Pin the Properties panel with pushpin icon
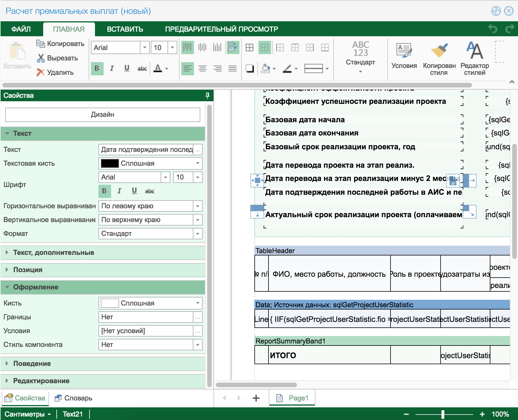Screen dimensions: 518x420 click(x=207, y=96)
